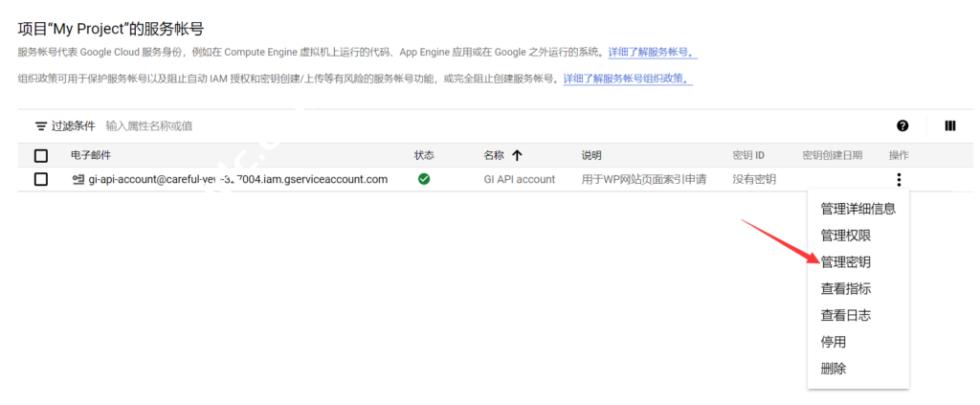
Task: Click the 操作 column header
Action: pyautogui.click(x=899, y=155)
